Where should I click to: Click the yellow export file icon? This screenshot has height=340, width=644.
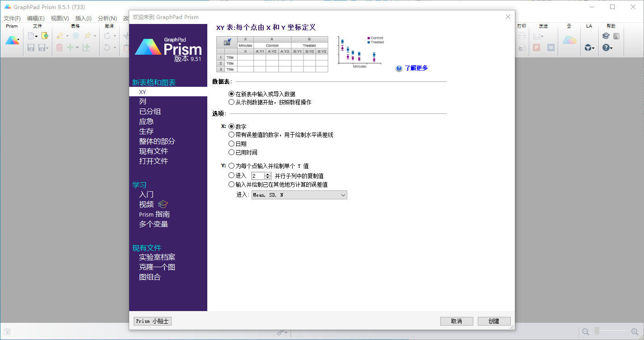[x=45, y=36]
